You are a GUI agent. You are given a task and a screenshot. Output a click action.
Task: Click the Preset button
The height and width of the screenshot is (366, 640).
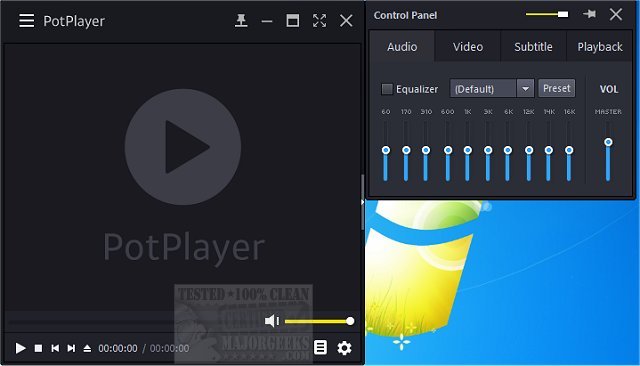(x=557, y=89)
